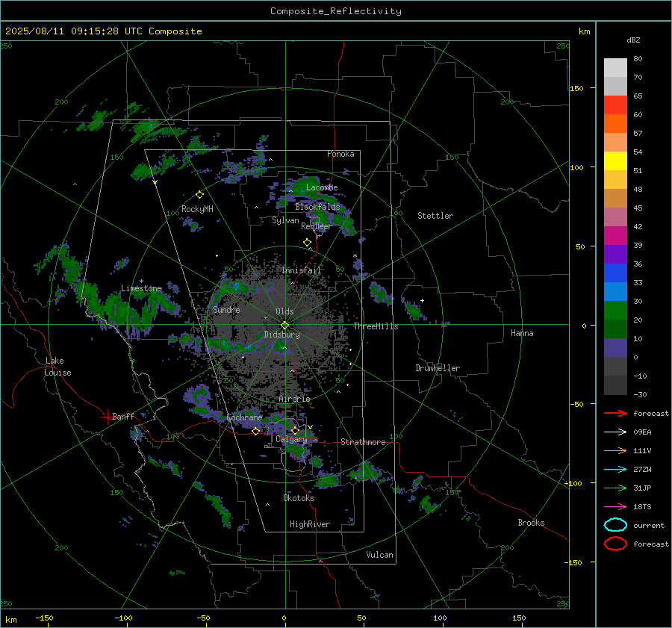
Task: Select the magenta 39–42 dBZ swatch
Action: pos(615,236)
